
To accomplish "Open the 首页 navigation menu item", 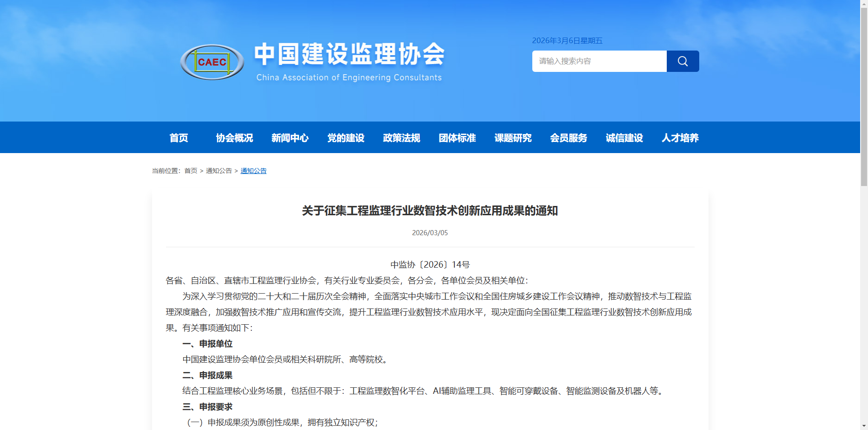I will click(179, 138).
